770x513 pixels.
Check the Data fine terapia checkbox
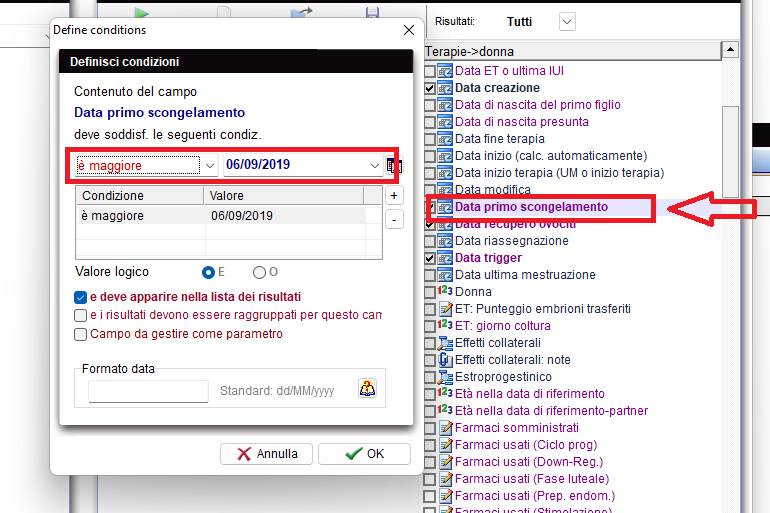[430, 139]
